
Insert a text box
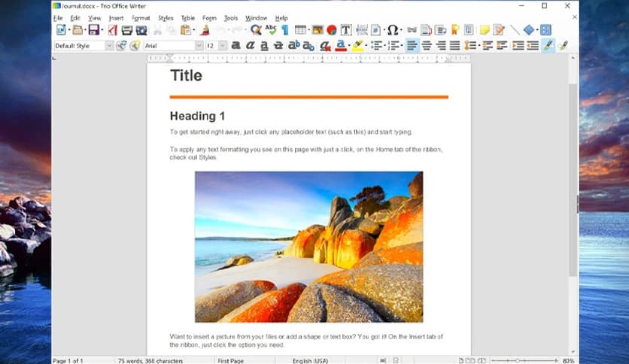pyautogui.click(x=346, y=30)
